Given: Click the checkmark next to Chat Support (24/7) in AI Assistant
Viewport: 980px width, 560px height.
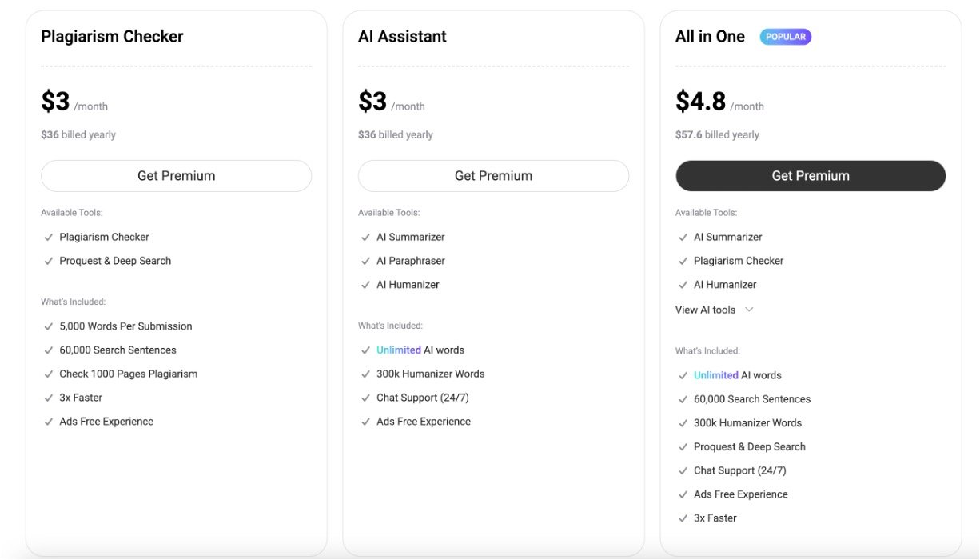Looking at the screenshot, I should 366,398.
